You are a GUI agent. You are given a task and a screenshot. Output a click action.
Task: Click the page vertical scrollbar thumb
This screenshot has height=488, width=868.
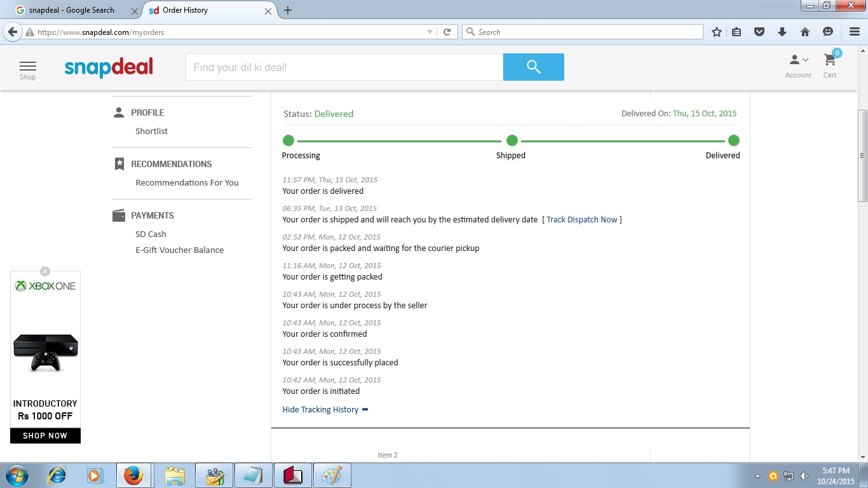tap(862, 156)
